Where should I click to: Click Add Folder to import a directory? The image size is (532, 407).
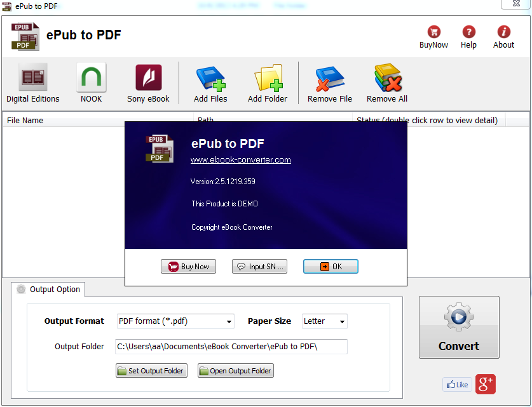pyautogui.click(x=268, y=83)
